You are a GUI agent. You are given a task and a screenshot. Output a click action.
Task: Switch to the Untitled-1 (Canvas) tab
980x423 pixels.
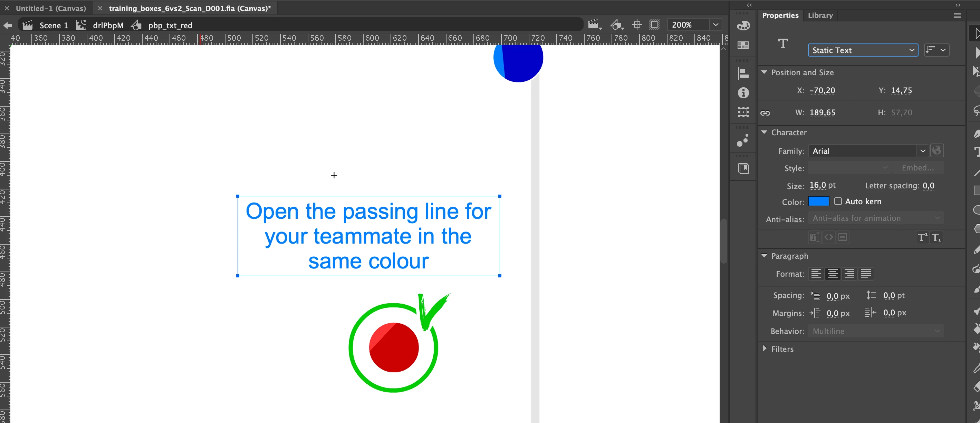(51, 8)
